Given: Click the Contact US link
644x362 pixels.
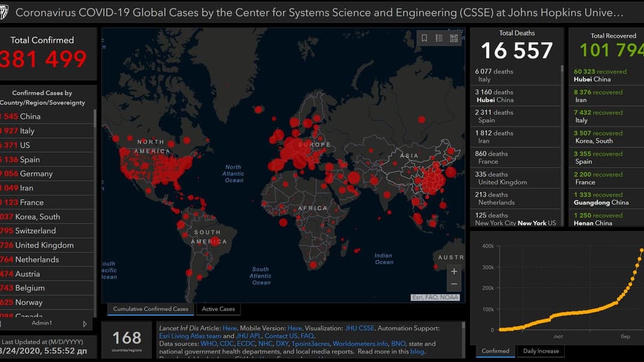Looking at the screenshot, I should (281, 336).
